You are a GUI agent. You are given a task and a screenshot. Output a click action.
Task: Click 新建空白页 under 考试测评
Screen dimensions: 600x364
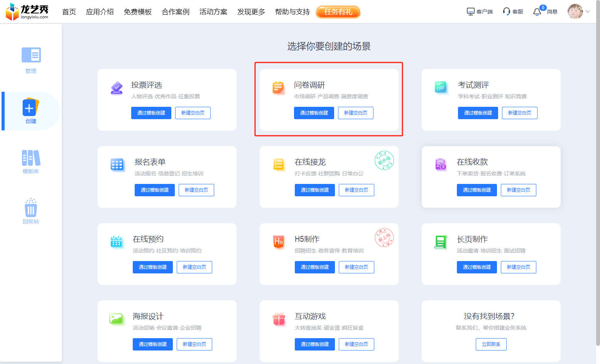(x=520, y=113)
